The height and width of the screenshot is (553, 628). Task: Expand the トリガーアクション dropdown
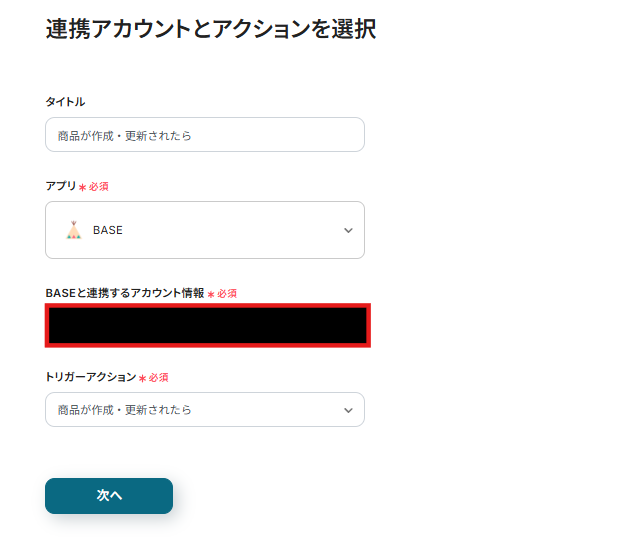(204, 410)
